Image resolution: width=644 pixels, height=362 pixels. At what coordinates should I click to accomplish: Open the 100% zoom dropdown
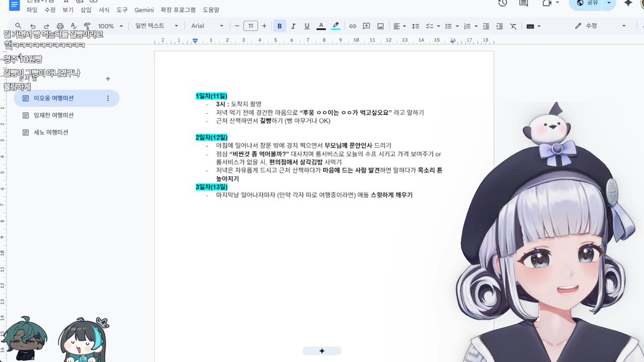(111, 26)
